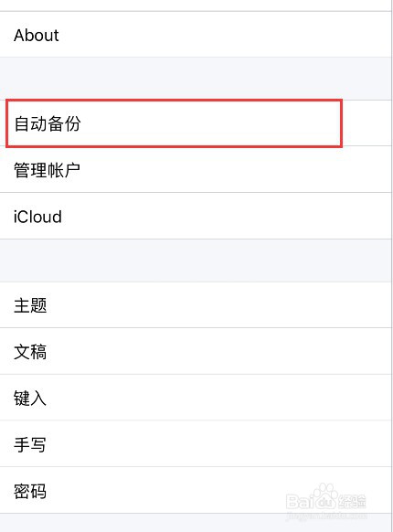Image resolution: width=393 pixels, height=532 pixels.
Task: Open the 键入 typing settings
Action: click(x=196, y=398)
